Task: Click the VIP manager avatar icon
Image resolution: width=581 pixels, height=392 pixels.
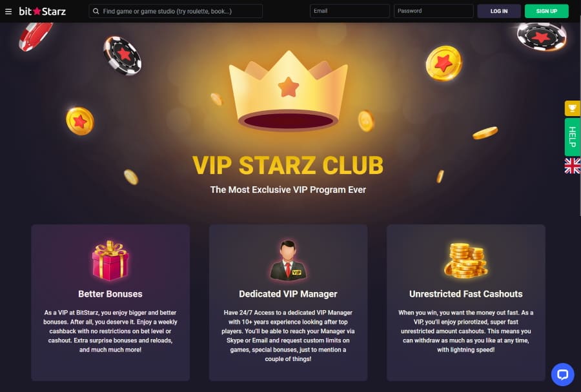Action: coord(289,260)
